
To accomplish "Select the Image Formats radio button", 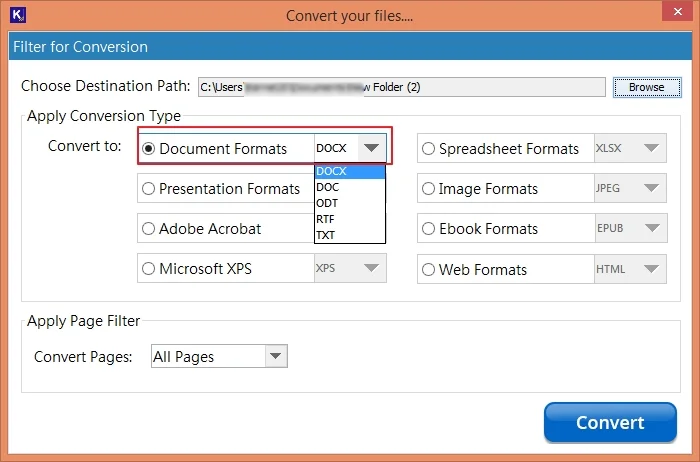I will [x=428, y=189].
